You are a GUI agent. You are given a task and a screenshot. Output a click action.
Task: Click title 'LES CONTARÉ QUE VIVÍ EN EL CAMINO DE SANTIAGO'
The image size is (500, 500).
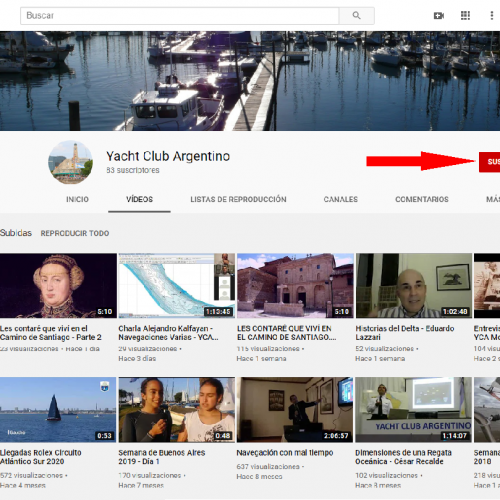point(287,333)
